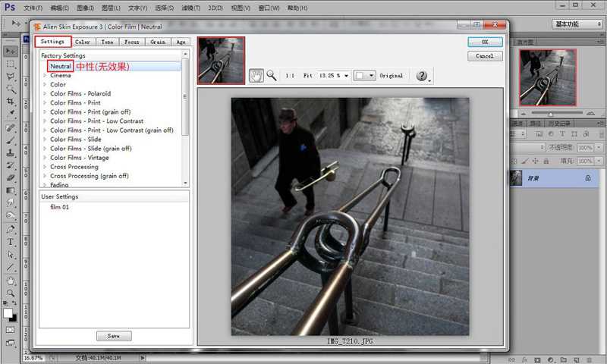Image resolution: width=607 pixels, height=364 pixels.
Task: Select the Pen tool
Action: tap(11, 229)
